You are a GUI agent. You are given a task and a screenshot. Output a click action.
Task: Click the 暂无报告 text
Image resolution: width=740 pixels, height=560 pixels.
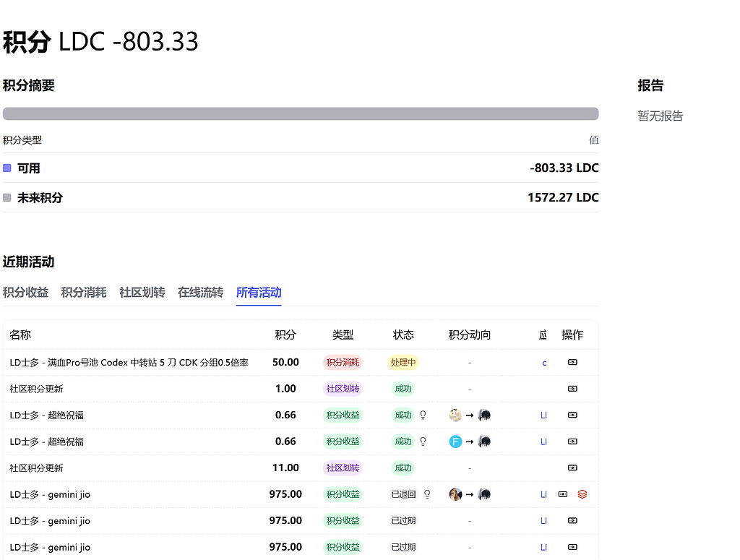[x=661, y=116]
